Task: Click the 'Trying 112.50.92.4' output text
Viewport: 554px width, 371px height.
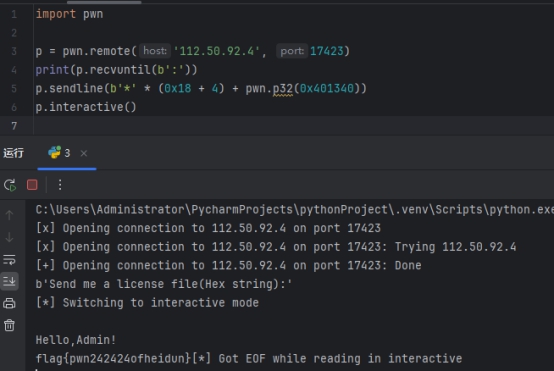Action: coord(455,247)
